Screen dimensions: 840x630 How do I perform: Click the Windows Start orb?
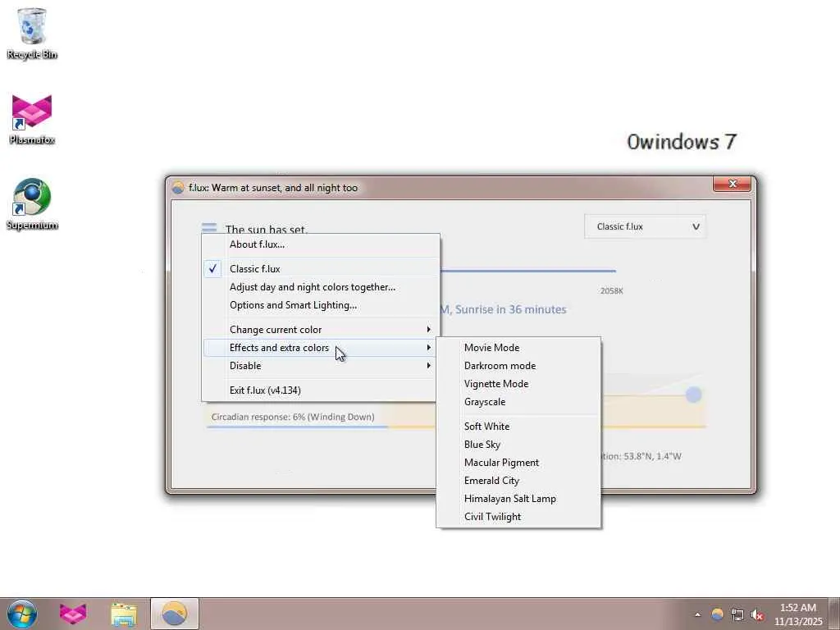(x=22, y=614)
